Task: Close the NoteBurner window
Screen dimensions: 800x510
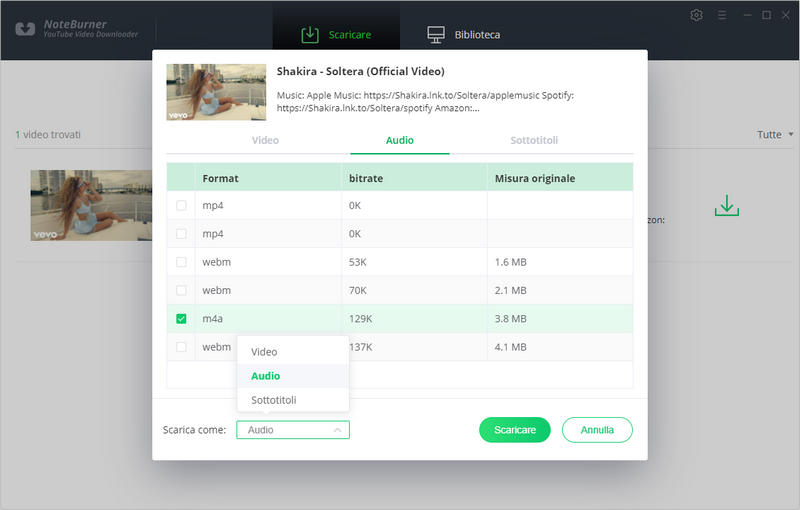Action: pos(786,15)
